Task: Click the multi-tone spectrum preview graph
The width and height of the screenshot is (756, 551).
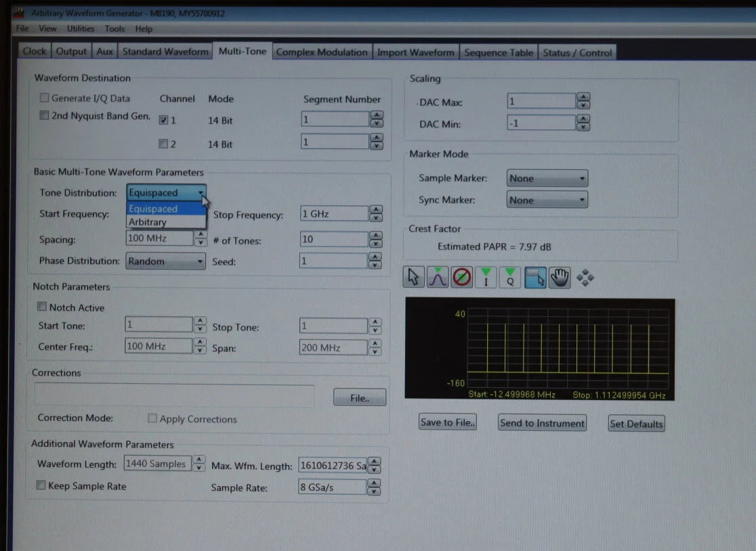Action: (x=540, y=349)
